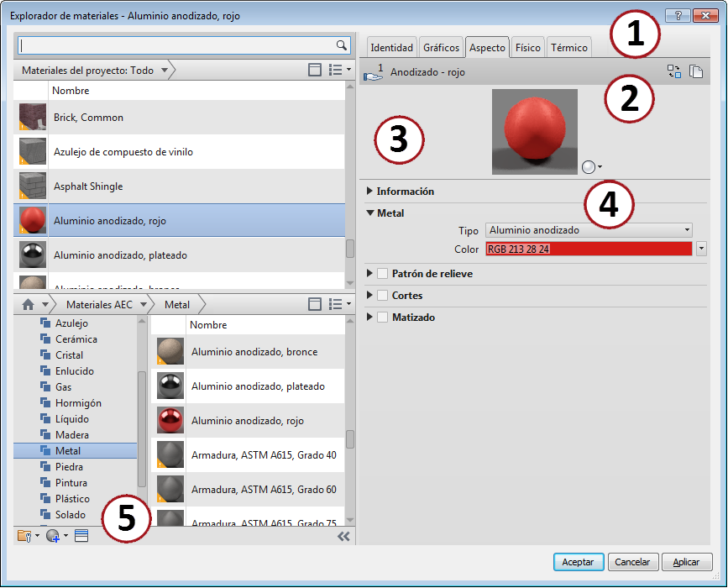
Task: Select the Metal category folder
Action: tap(76, 450)
